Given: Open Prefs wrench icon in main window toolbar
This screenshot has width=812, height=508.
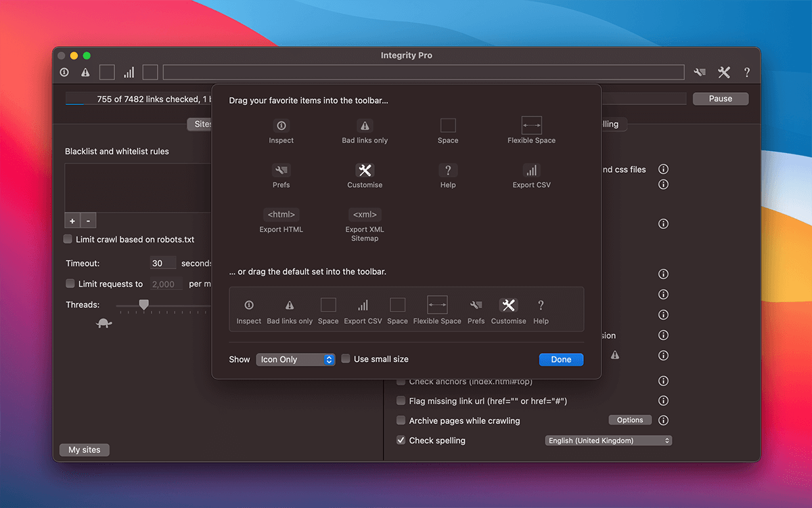Looking at the screenshot, I should [x=700, y=72].
